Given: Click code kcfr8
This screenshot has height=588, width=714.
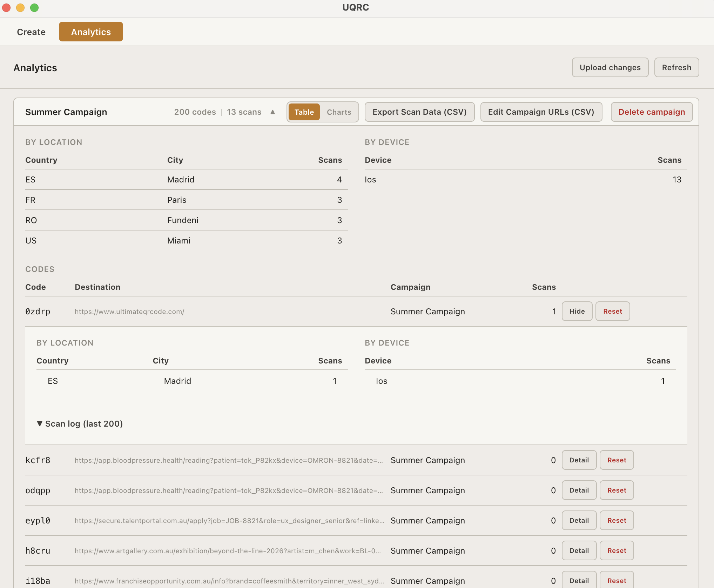Looking at the screenshot, I should pos(38,460).
